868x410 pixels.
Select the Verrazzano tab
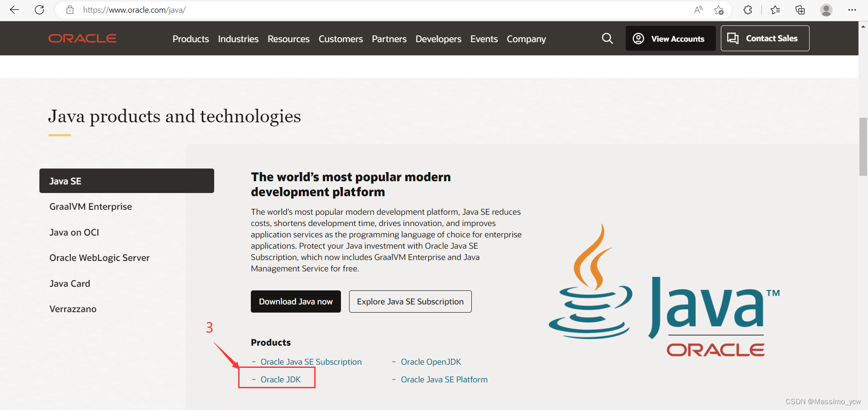point(73,309)
